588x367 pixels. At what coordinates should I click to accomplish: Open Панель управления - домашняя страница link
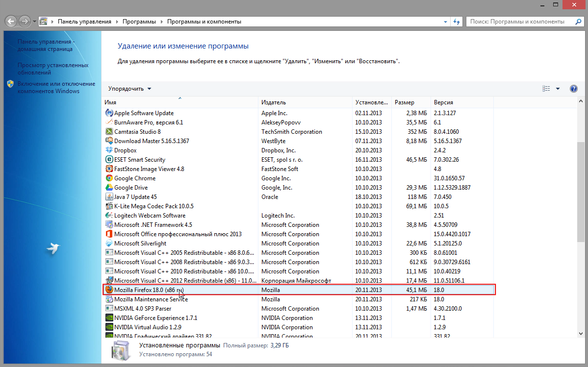click(x=46, y=45)
